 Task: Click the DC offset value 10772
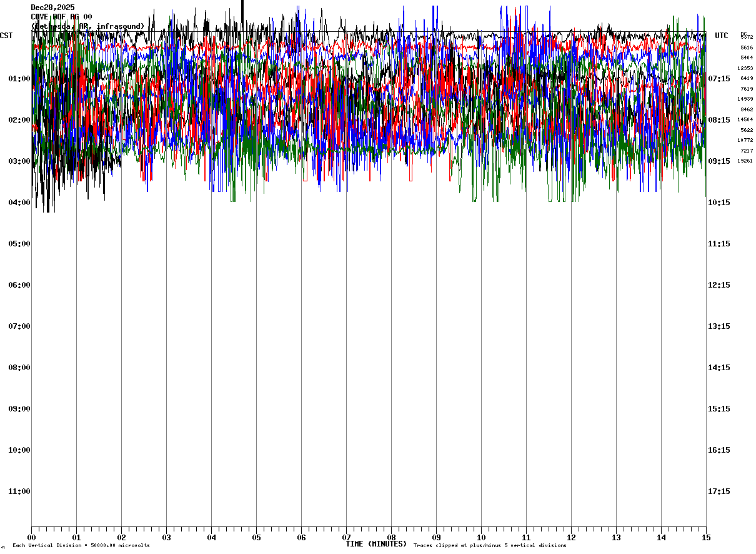pyautogui.click(x=745, y=141)
